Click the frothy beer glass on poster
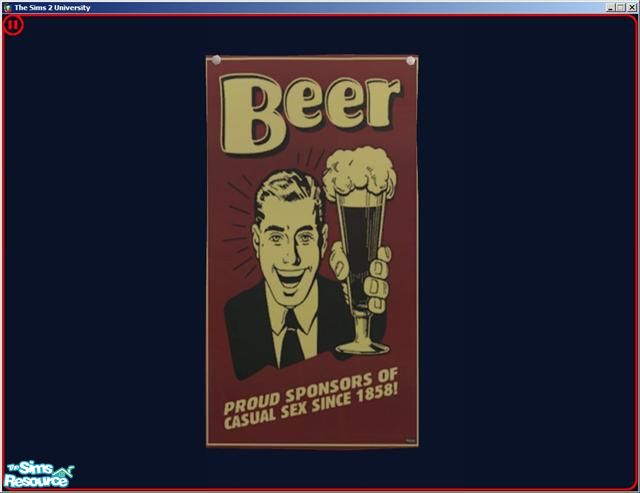 point(359,250)
